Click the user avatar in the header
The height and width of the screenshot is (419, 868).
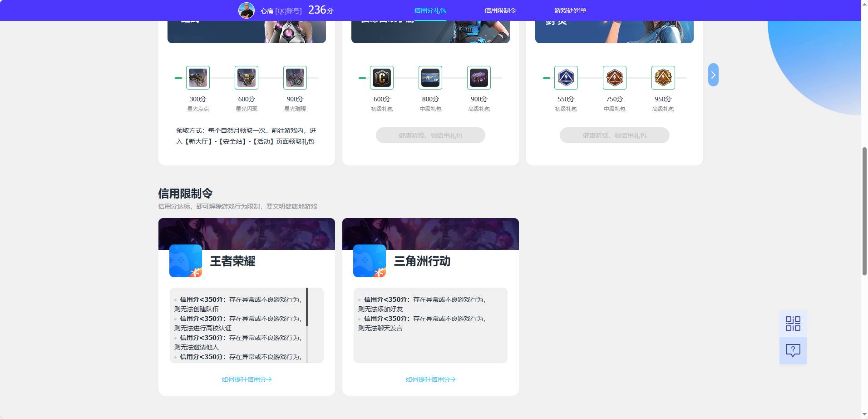click(247, 10)
